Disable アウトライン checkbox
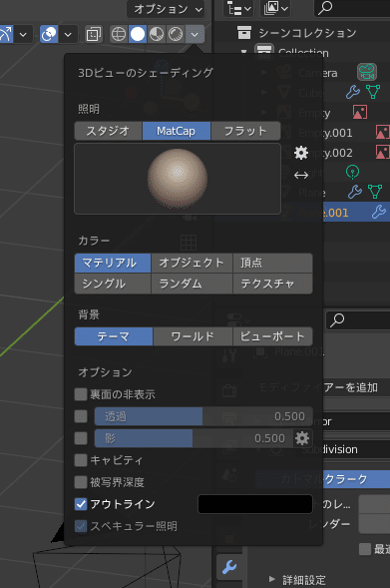This screenshot has width=390, height=588. [81, 504]
